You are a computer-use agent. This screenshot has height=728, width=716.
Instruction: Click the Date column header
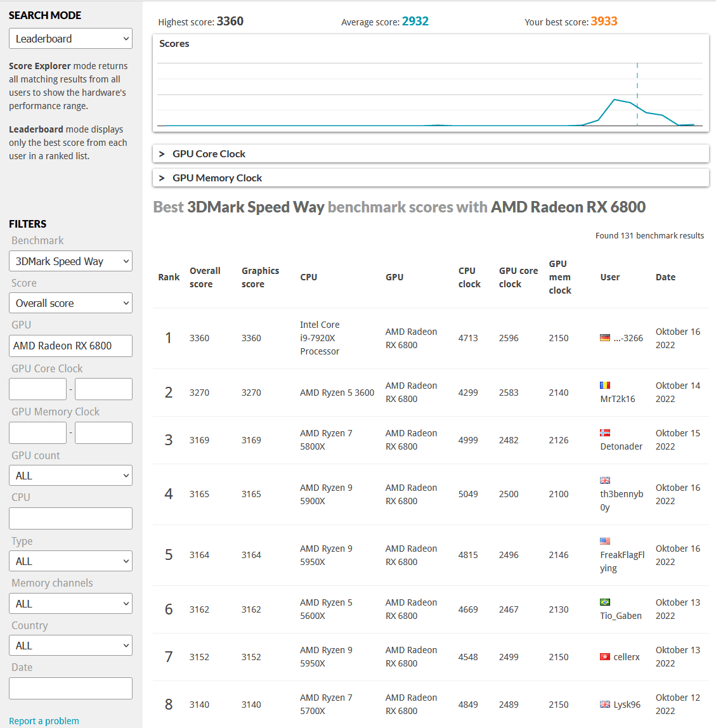pos(665,277)
